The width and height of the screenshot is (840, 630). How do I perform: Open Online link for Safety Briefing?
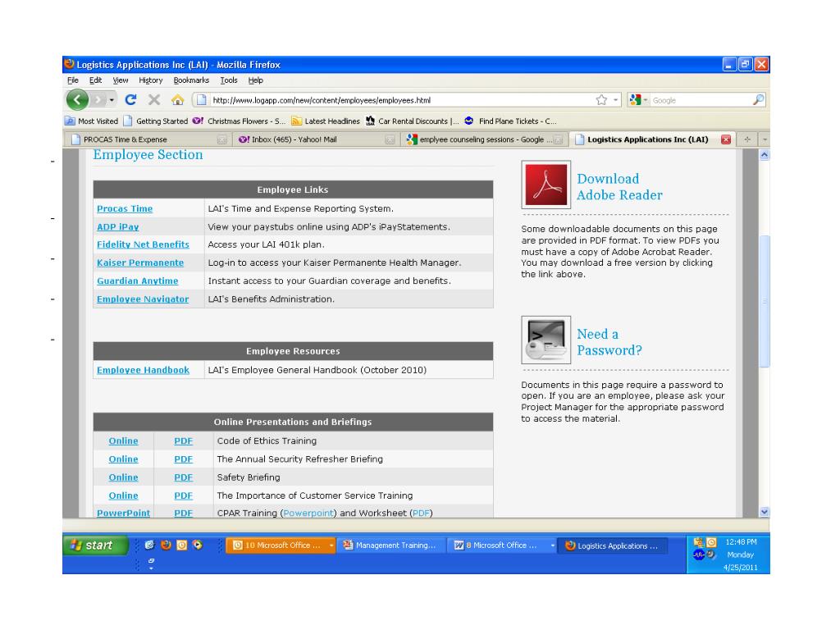coord(123,478)
